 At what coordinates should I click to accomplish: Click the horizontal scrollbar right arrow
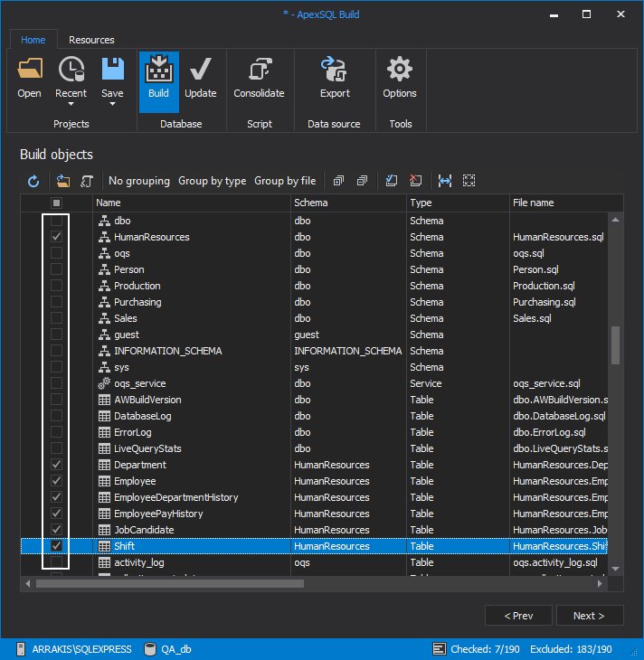click(600, 584)
